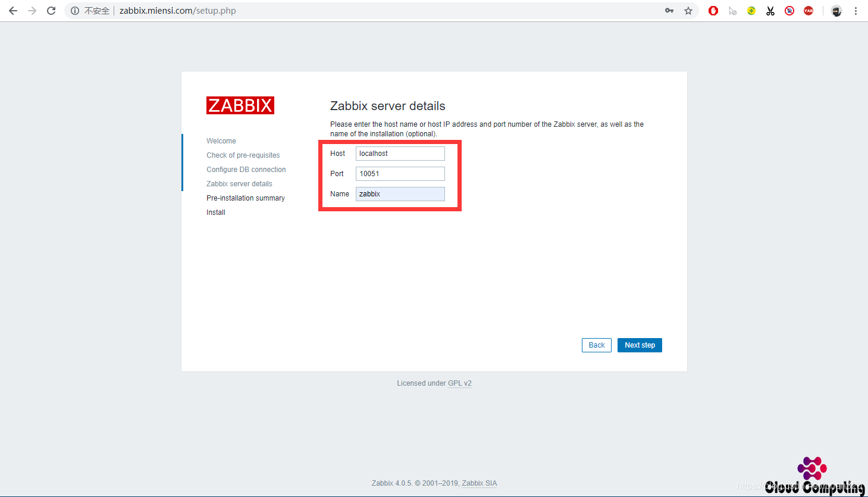Click the Next step button

[x=640, y=345]
